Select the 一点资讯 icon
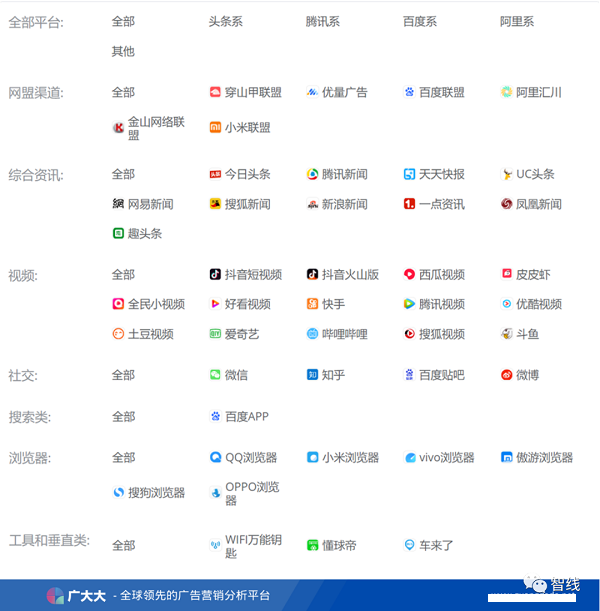The width and height of the screenshot is (600, 611). click(x=409, y=204)
